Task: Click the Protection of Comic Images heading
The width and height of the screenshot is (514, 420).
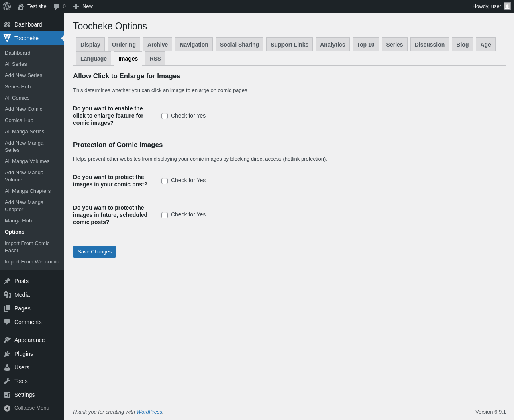Action: coord(118,145)
